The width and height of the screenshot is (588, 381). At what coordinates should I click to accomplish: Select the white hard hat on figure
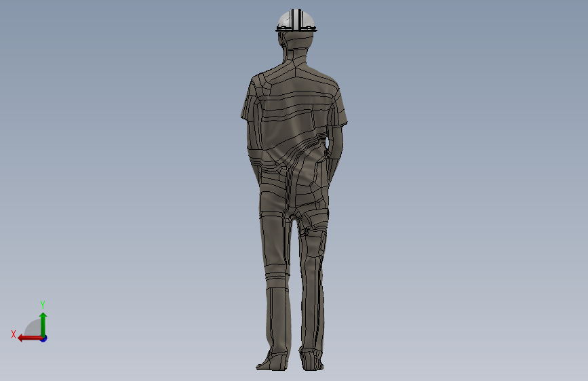tap(296, 20)
